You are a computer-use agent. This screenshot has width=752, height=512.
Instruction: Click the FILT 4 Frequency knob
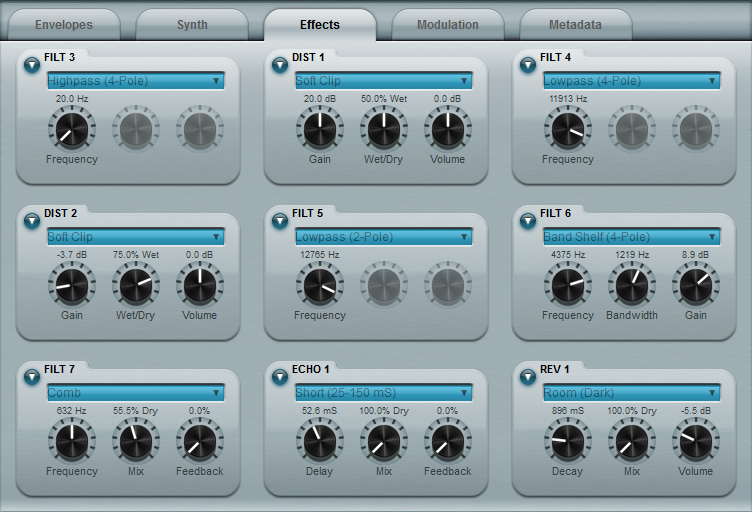(x=568, y=129)
